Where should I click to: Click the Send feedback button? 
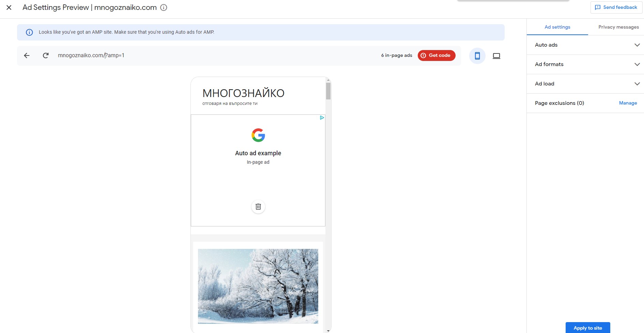616,7
